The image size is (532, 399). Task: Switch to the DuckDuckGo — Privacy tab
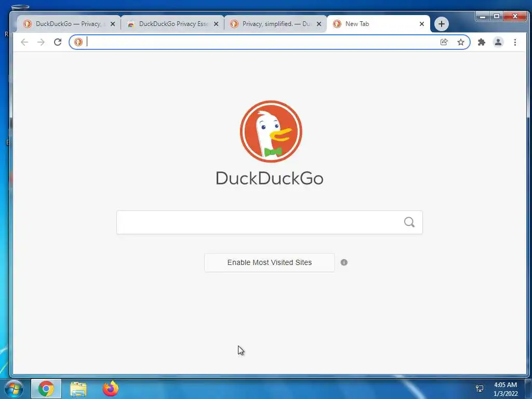coord(69,24)
